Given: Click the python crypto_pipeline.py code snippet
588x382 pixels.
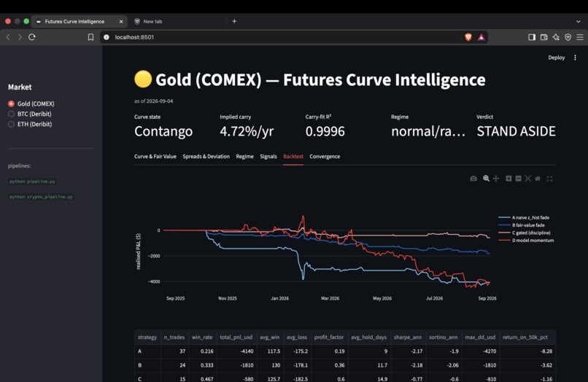Looking at the screenshot, I should click(42, 197).
